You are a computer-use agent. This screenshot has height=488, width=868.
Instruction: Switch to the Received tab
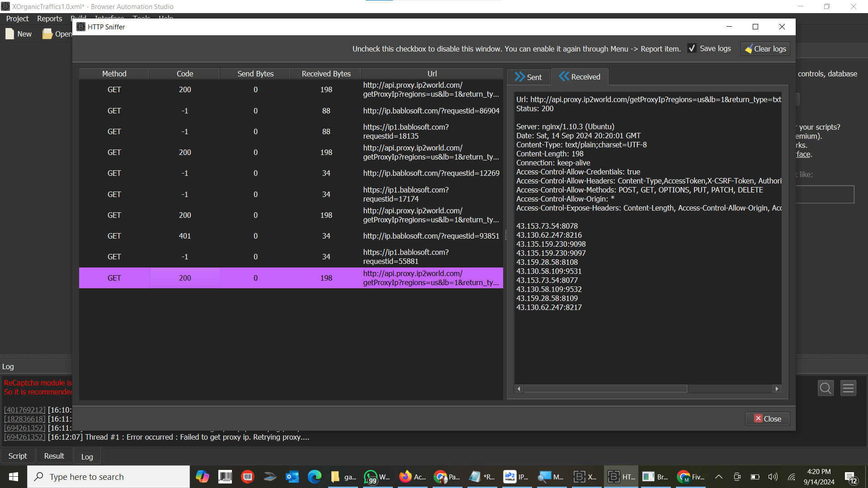(580, 77)
